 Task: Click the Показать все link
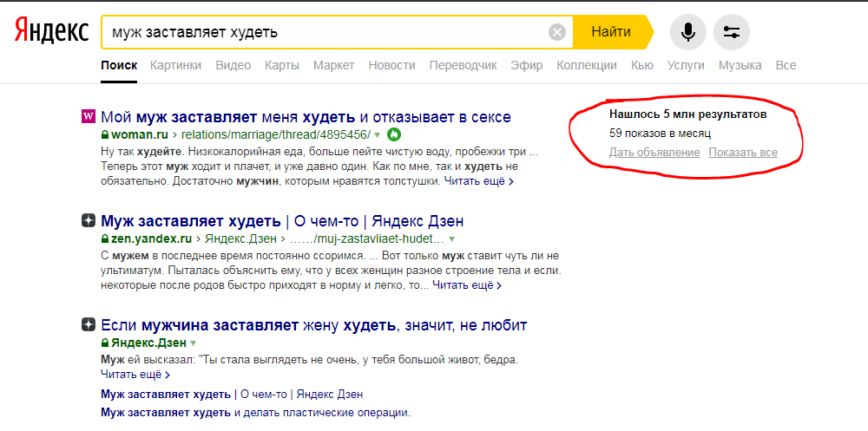743,153
